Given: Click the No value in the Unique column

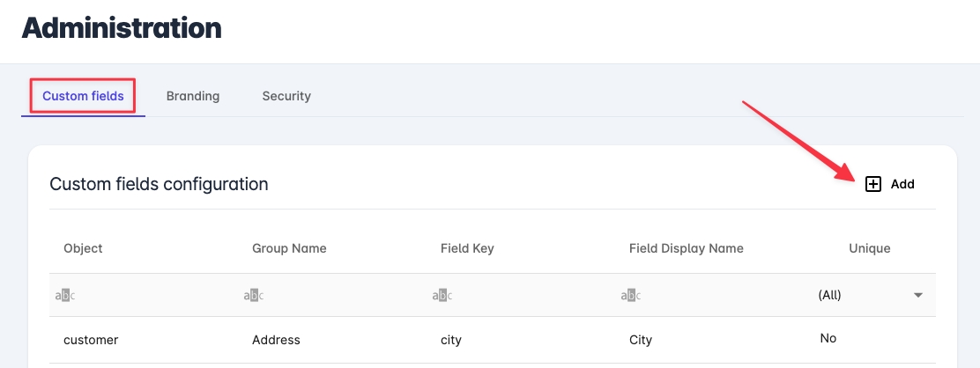Looking at the screenshot, I should pos(828,338).
